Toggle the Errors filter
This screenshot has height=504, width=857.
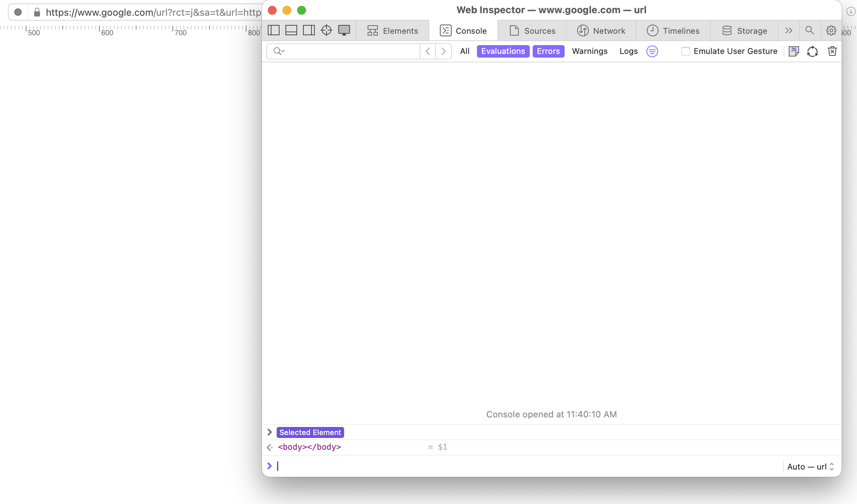pyautogui.click(x=548, y=51)
